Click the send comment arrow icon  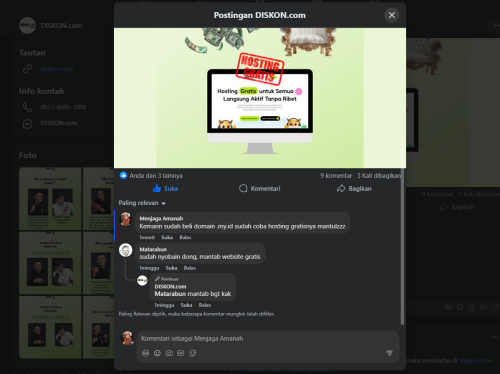click(389, 353)
